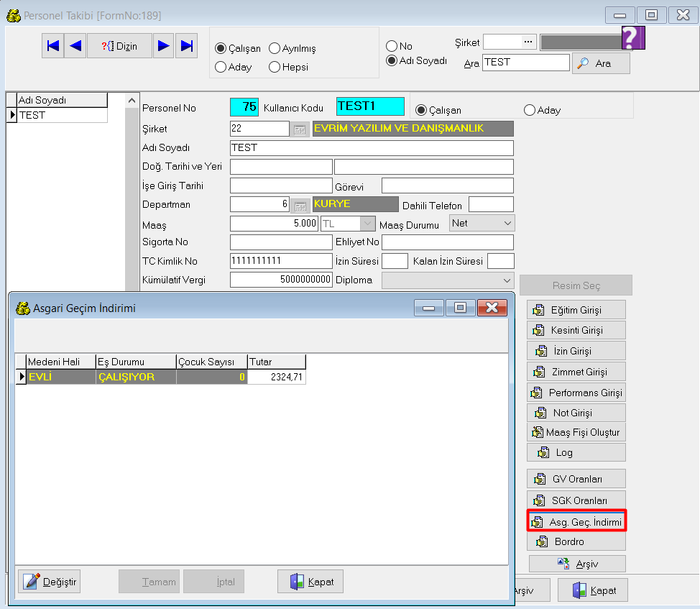Open Kesinti Girişi
Screen dimensions: 700x609
[x=576, y=330]
